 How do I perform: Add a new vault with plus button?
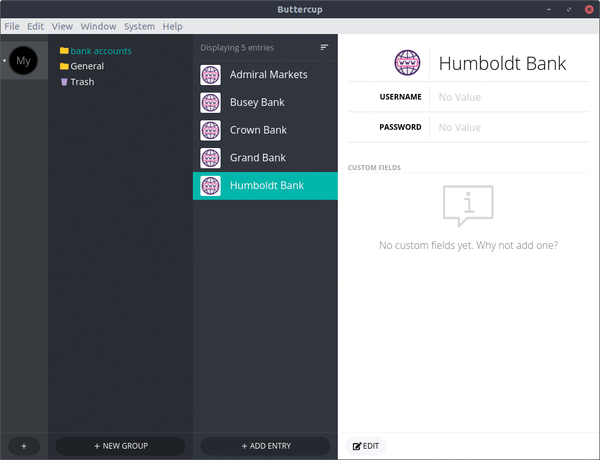(24, 446)
